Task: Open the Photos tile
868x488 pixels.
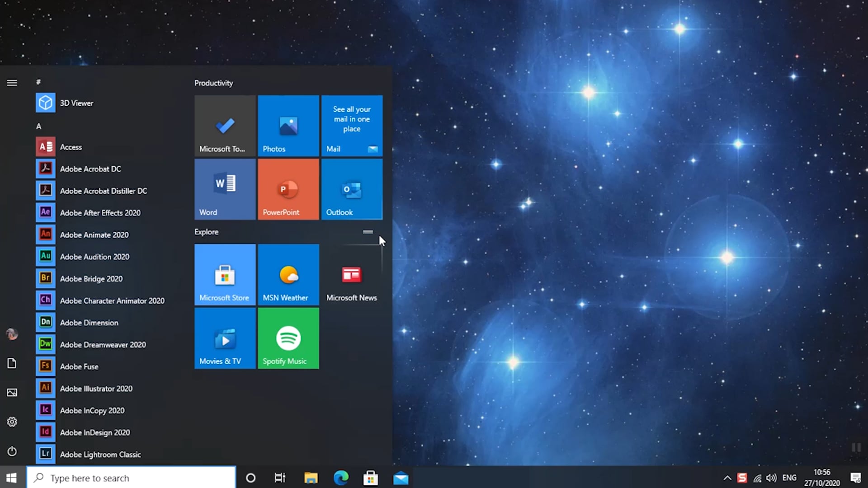Action: tap(288, 126)
